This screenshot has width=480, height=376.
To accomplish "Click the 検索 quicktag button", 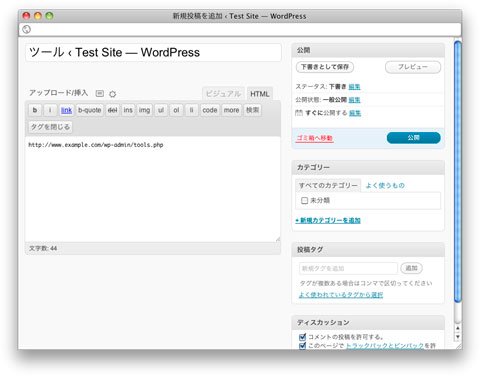I will 253,110.
